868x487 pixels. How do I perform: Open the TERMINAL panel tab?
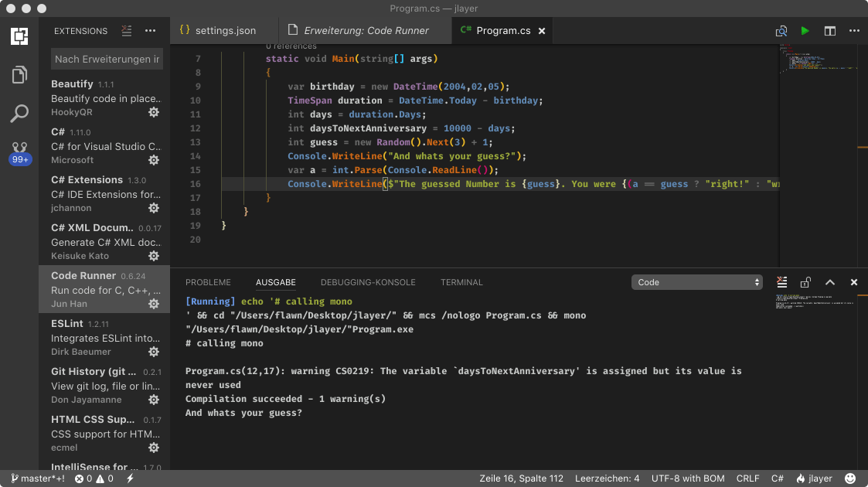(461, 282)
